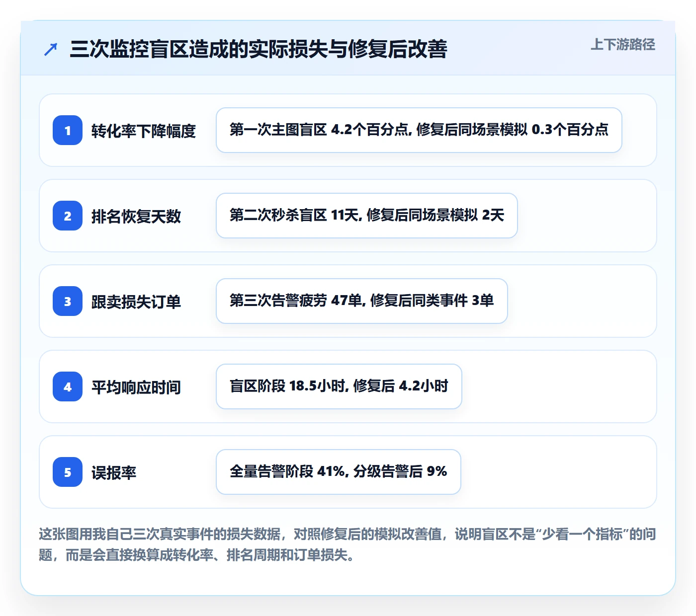Click the 上下游路径 label in the header

(x=623, y=45)
